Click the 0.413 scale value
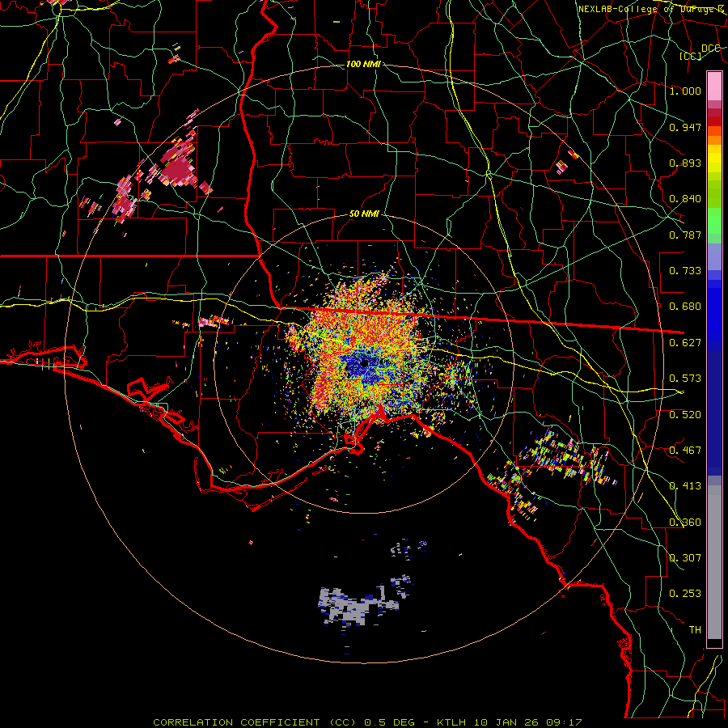Image resolution: width=728 pixels, height=728 pixels. pyautogui.click(x=685, y=486)
